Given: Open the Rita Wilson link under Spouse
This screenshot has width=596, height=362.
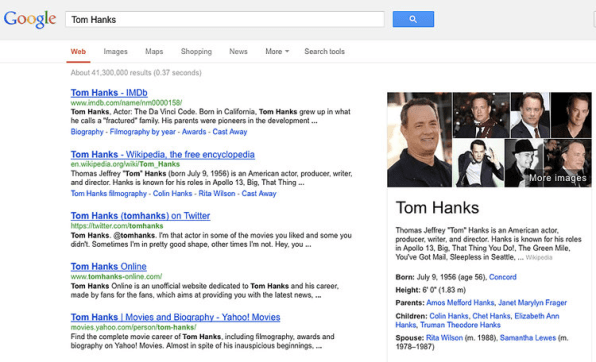Looking at the screenshot, I should coord(444,338).
